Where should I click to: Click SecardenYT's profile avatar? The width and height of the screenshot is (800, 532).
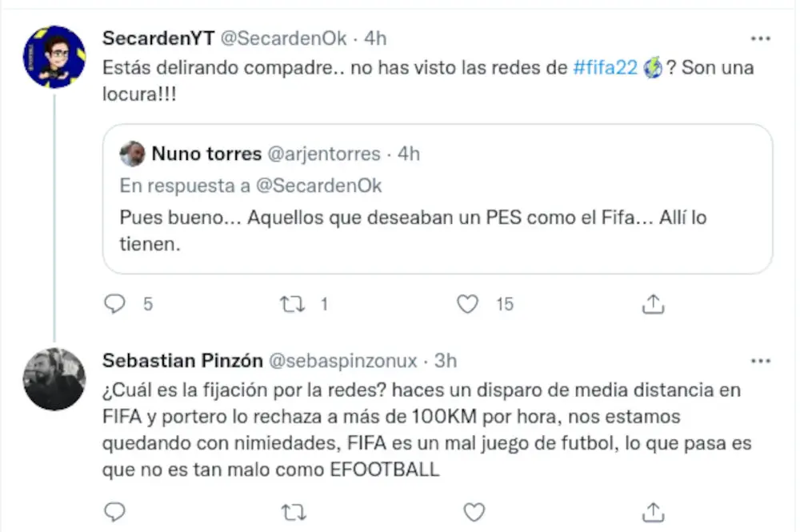click(54, 56)
